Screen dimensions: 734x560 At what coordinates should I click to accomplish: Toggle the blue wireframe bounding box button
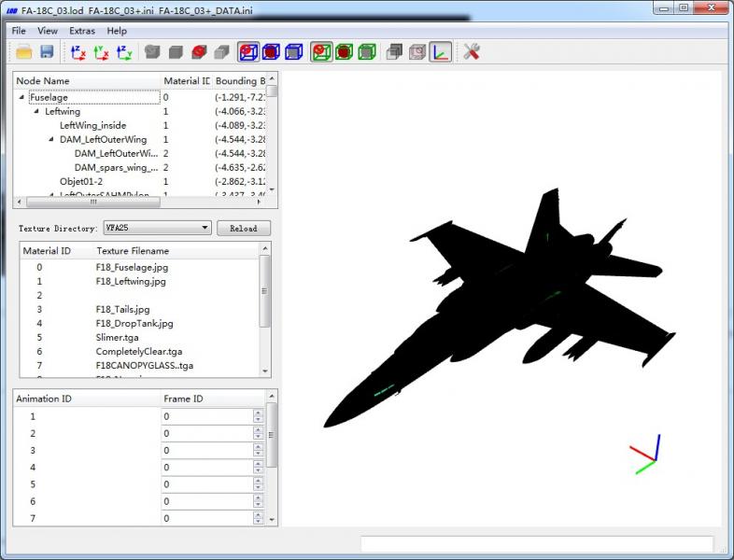(248, 52)
